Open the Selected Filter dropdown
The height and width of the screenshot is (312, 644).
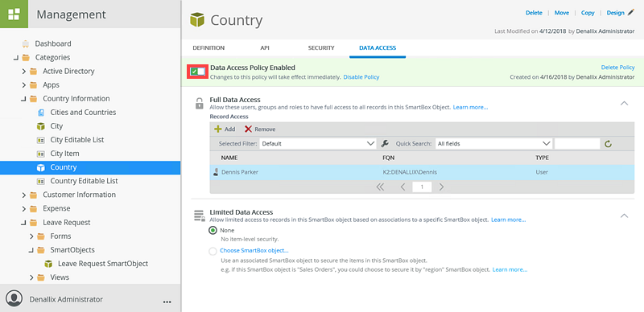click(x=318, y=144)
